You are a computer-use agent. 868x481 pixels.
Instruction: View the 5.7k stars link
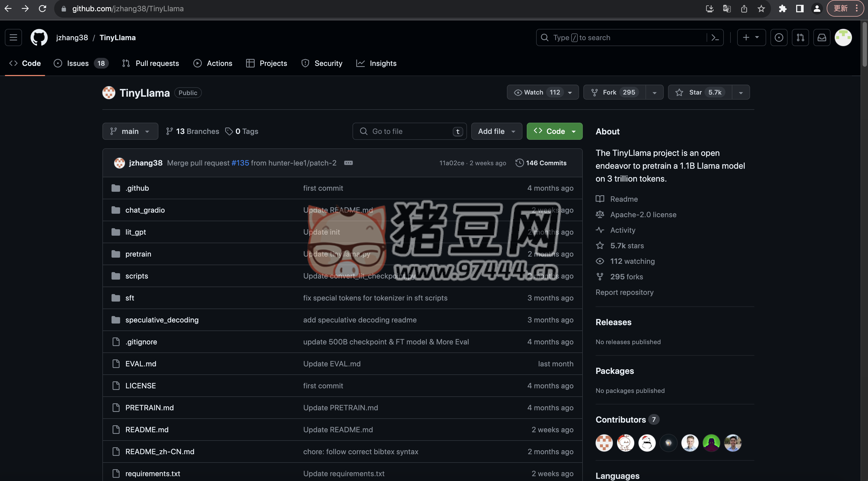(627, 246)
